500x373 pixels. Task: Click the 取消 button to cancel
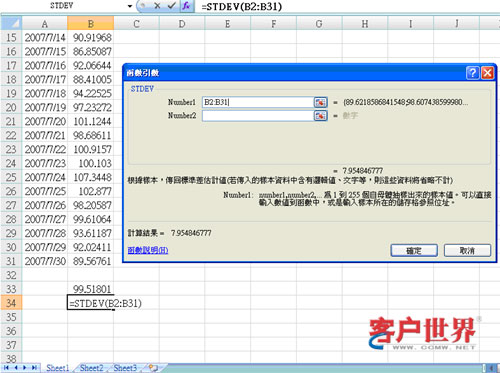point(467,250)
